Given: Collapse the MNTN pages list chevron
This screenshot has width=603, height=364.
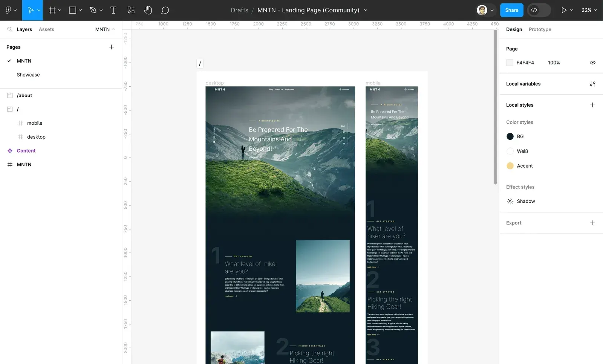Looking at the screenshot, I should click(x=113, y=29).
